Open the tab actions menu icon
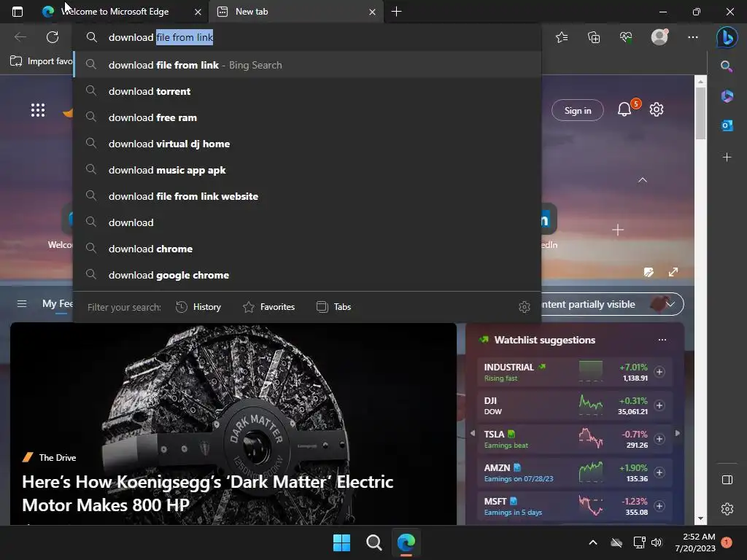This screenshot has height=560, width=747. pyautogui.click(x=18, y=12)
